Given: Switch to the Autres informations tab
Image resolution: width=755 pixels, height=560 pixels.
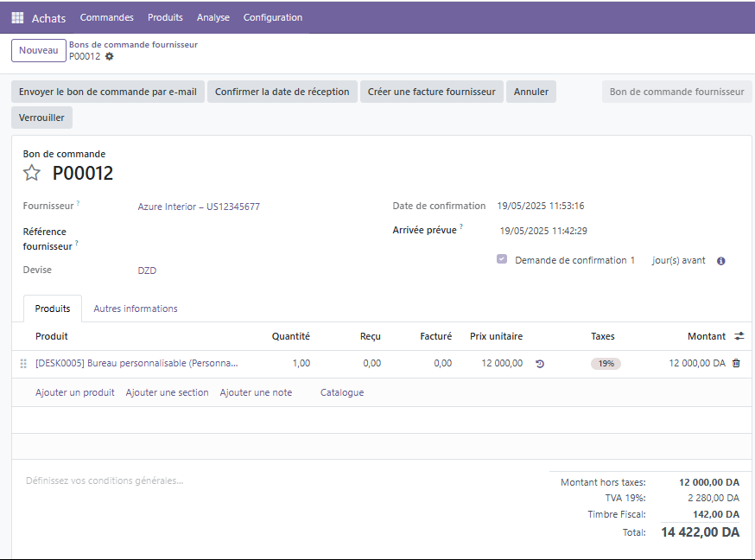Looking at the screenshot, I should [x=136, y=309].
